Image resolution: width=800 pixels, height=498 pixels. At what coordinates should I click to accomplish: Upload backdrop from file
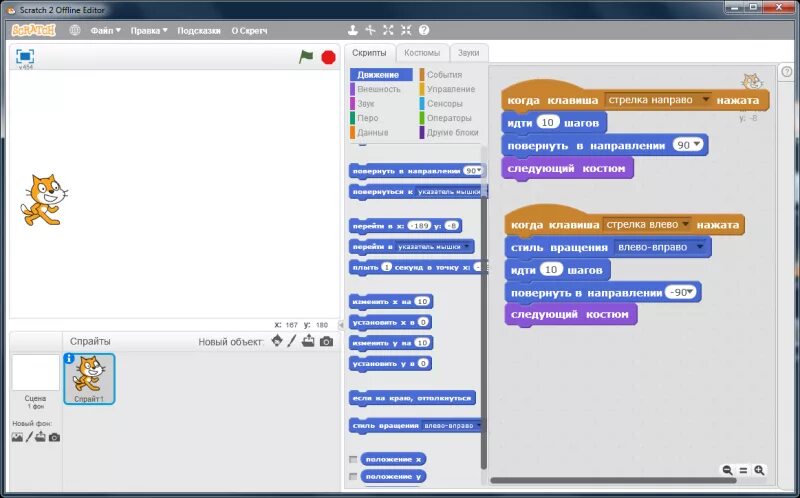click(x=41, y=437)
